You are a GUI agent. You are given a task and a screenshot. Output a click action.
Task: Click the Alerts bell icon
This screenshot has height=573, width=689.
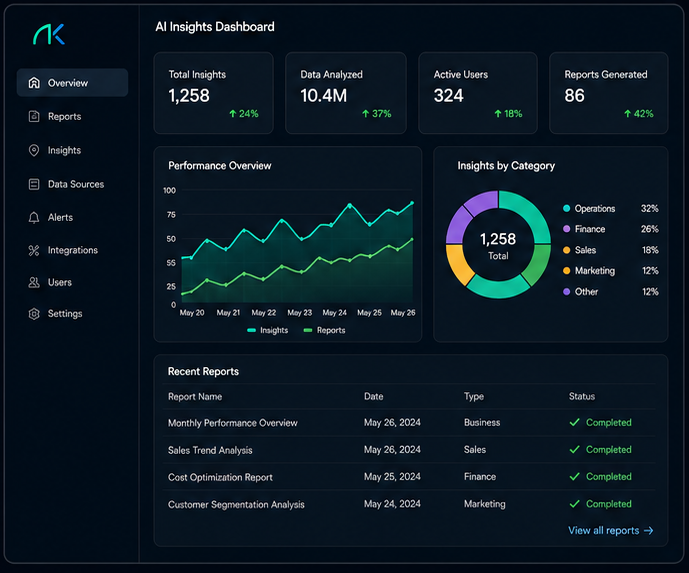(x=34, y=218)
